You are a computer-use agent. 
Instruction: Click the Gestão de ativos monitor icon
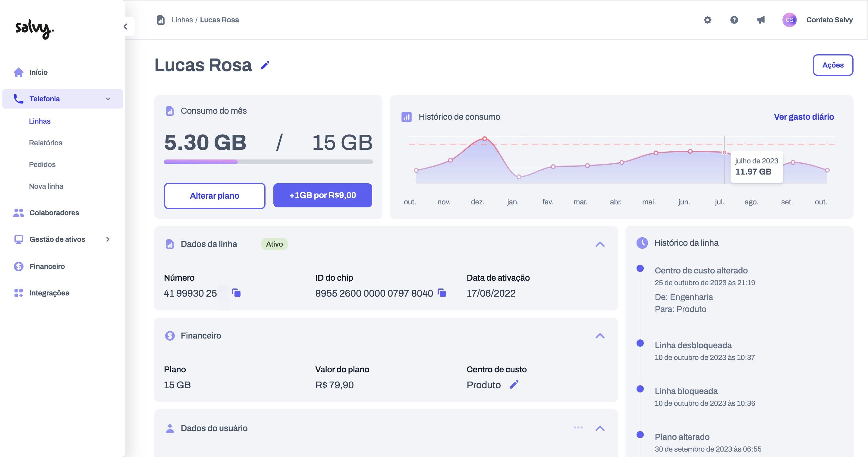tap(18, 239)
